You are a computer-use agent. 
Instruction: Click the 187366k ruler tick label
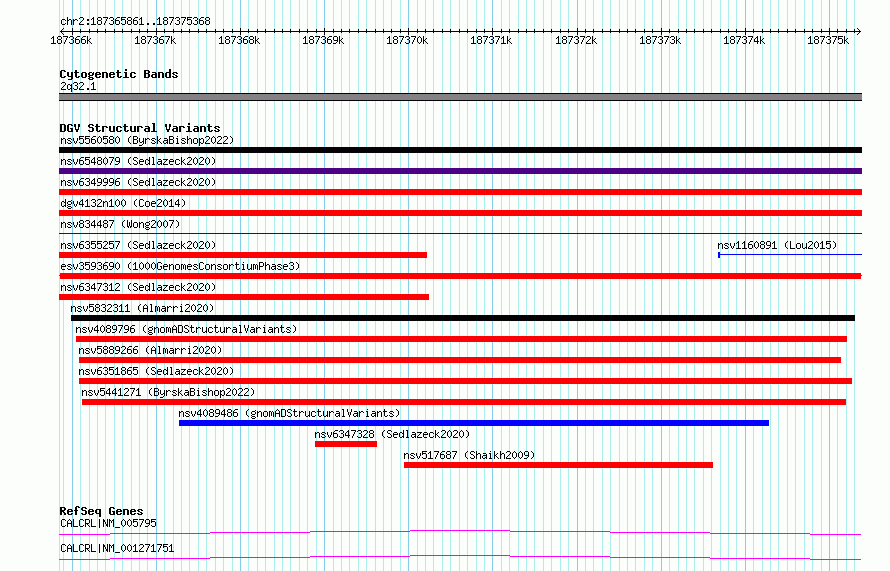click(71, 40)
